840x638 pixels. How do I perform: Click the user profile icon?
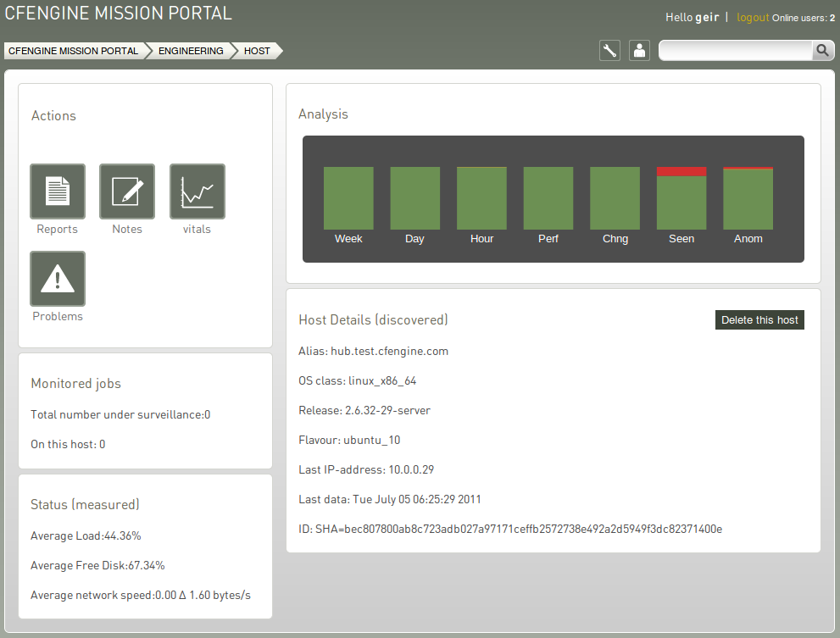point(639,51)
